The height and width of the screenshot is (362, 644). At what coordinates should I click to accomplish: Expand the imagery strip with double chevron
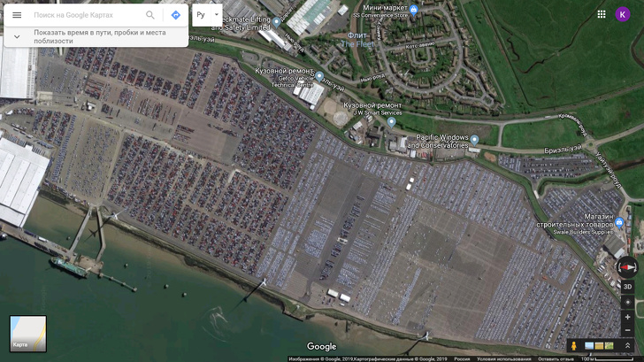coord(627,346)
